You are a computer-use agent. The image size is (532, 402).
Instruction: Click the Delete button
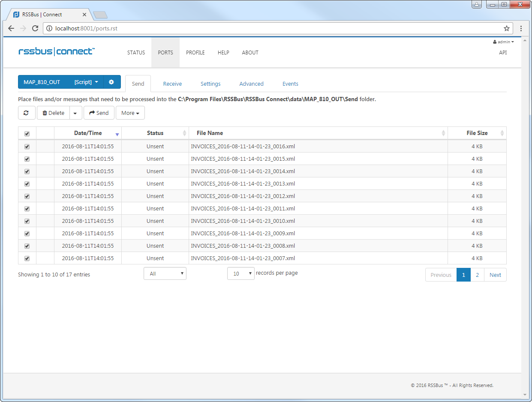point(54,113)
